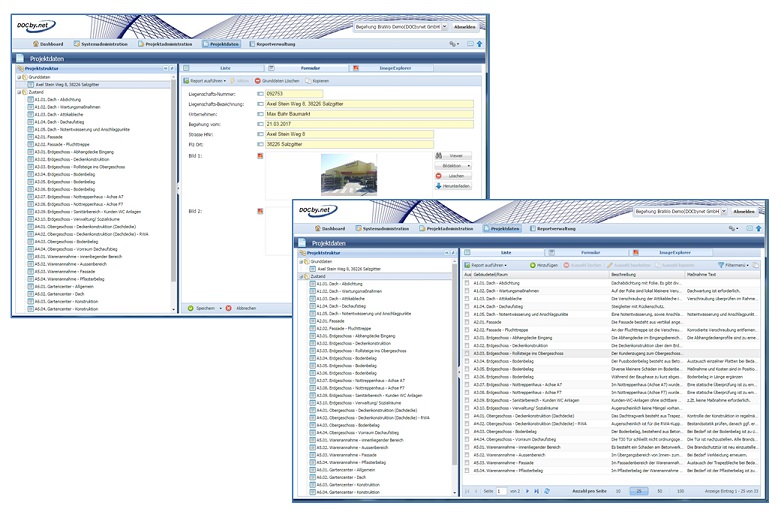Tick checkbox for A4.03. Obergeschoss - Bodenbelag row
781x515 pixels.
pyautogui.click(x=467, y=431)
